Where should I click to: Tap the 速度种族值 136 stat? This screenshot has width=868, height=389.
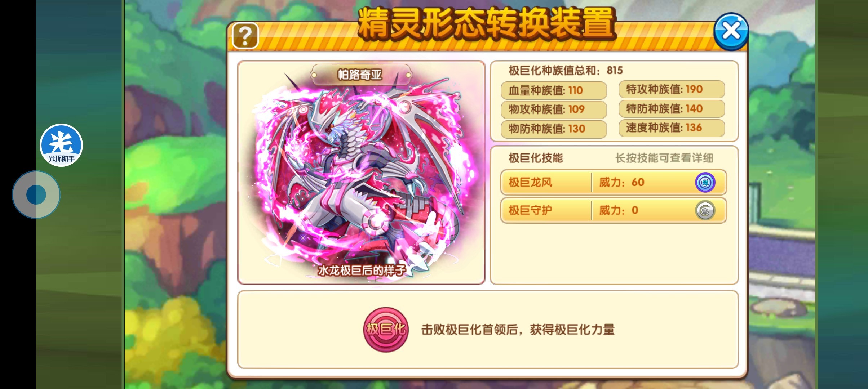click(672, 128)
